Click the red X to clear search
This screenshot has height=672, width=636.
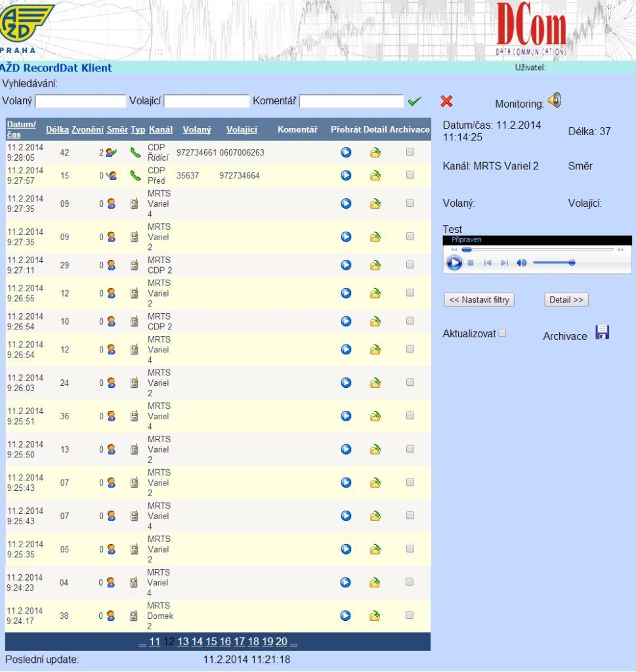click(x=447, y=101)
